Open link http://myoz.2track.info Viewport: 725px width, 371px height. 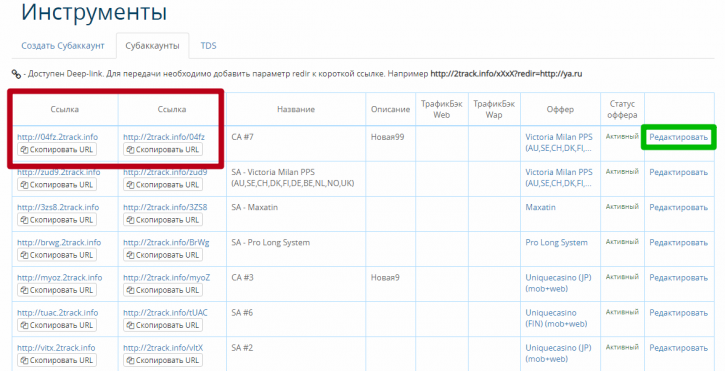point(60,278)
